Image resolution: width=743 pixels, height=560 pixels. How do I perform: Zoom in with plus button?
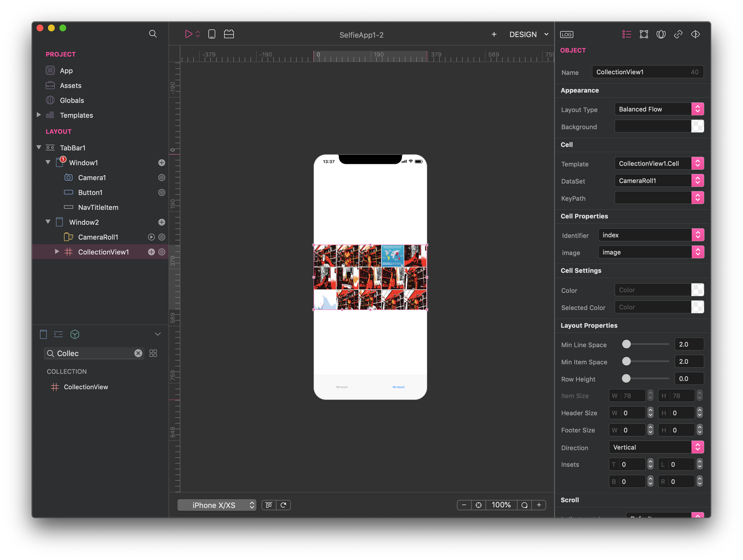coord(539,505)
